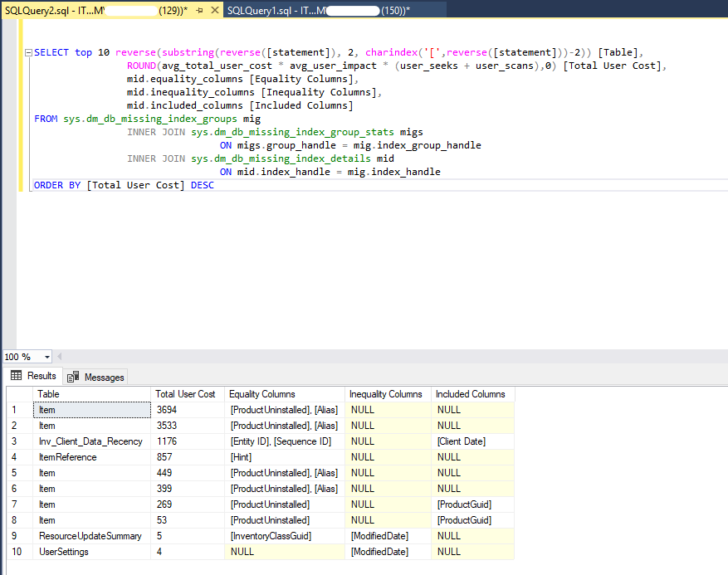Pin the SQLQuery2.sql tab
The width and height of the screenshot is (728, 575).
click(199, 9)
